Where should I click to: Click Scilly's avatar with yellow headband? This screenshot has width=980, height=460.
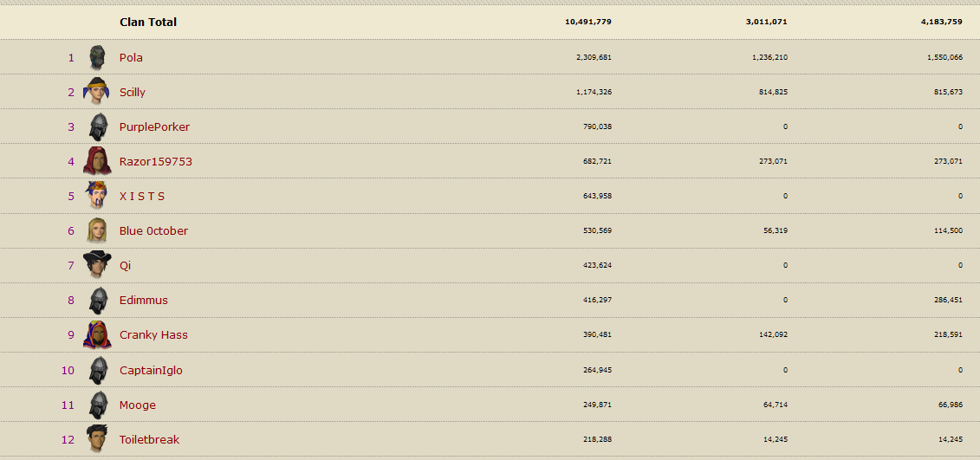pos(96,92)
